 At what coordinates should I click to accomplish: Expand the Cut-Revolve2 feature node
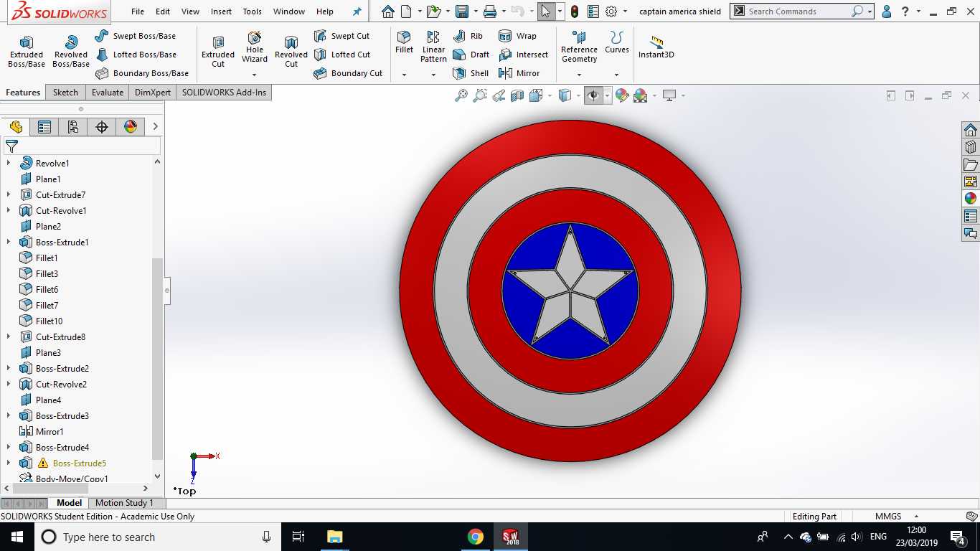9,385
